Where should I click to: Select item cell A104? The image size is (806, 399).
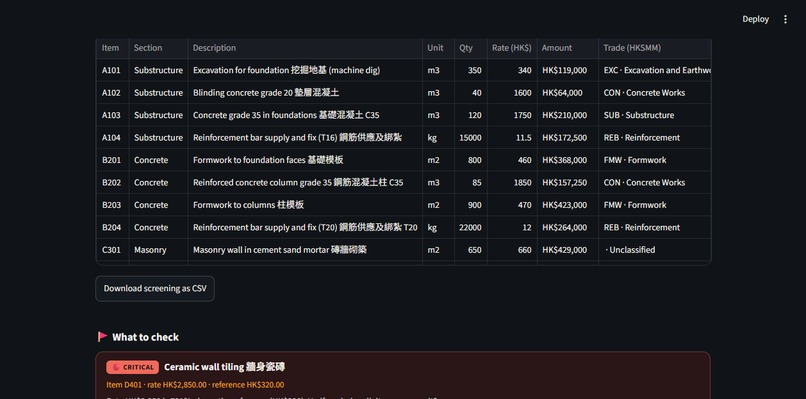tap(112, 137)
